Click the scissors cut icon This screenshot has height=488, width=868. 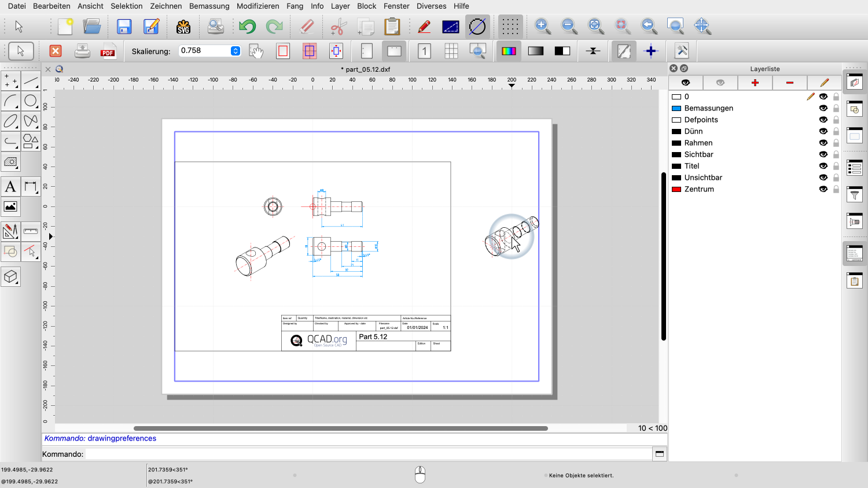(338, 27)
